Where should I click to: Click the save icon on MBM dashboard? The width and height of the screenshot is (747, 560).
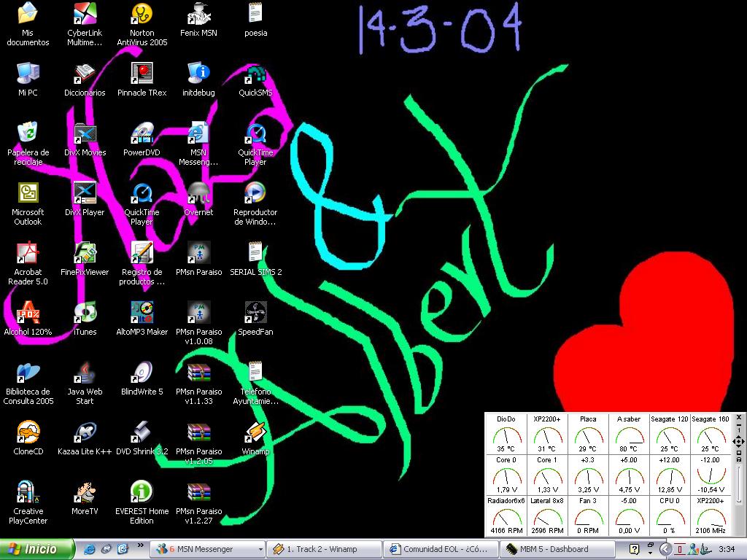738,459
